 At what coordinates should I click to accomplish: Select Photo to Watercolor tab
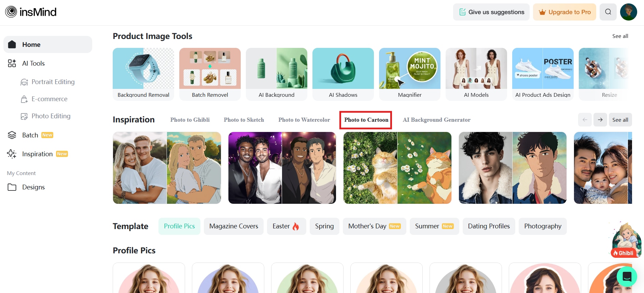tap(304, 120)
